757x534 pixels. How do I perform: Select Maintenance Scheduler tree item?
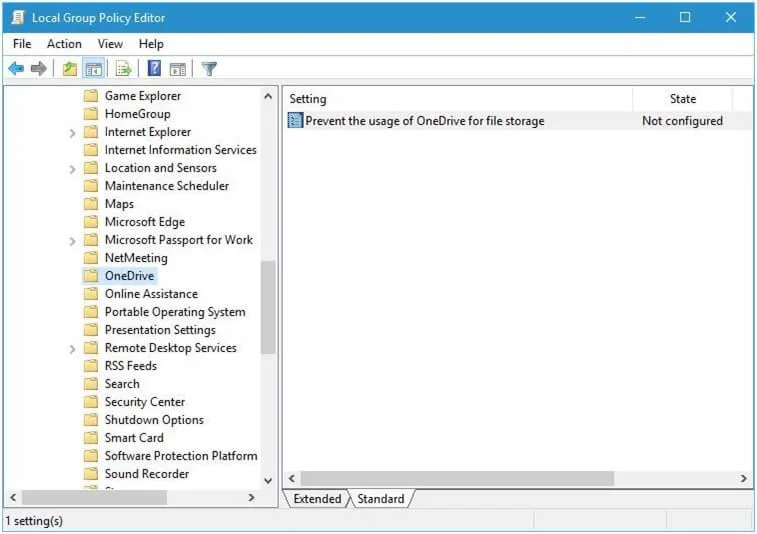167,186
